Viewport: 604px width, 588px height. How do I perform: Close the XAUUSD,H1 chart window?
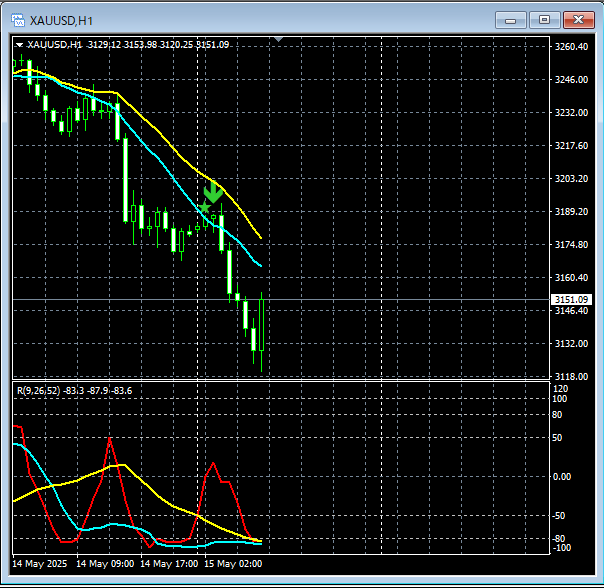click(578, 20)
